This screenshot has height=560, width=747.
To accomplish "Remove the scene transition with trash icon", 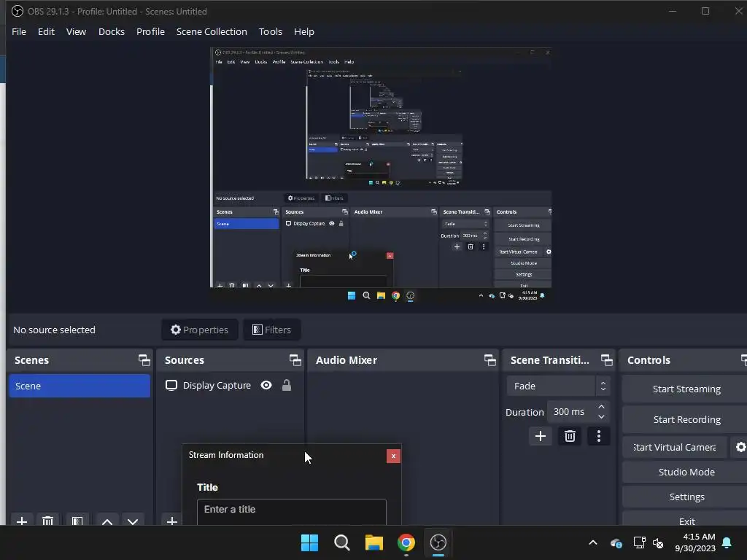I will point(570,436).
